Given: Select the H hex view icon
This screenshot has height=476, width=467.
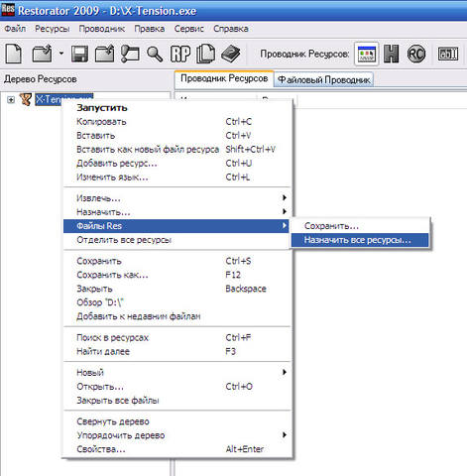Looking at the screenshot, I should 392,54.
